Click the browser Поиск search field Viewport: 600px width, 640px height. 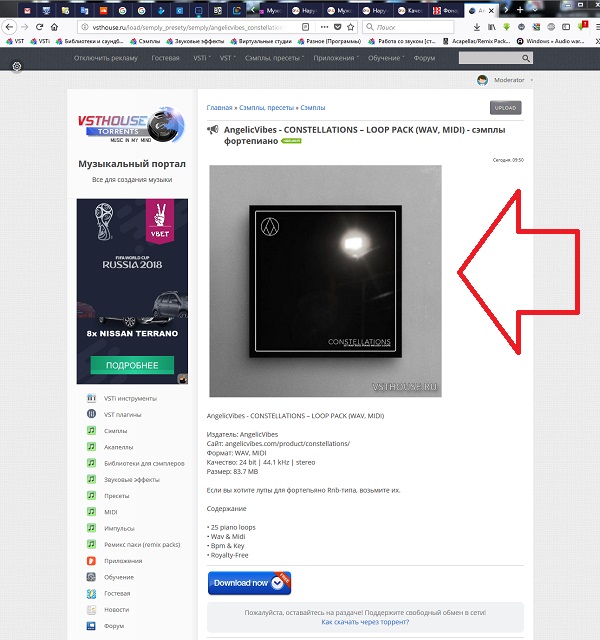pos(408,27)
